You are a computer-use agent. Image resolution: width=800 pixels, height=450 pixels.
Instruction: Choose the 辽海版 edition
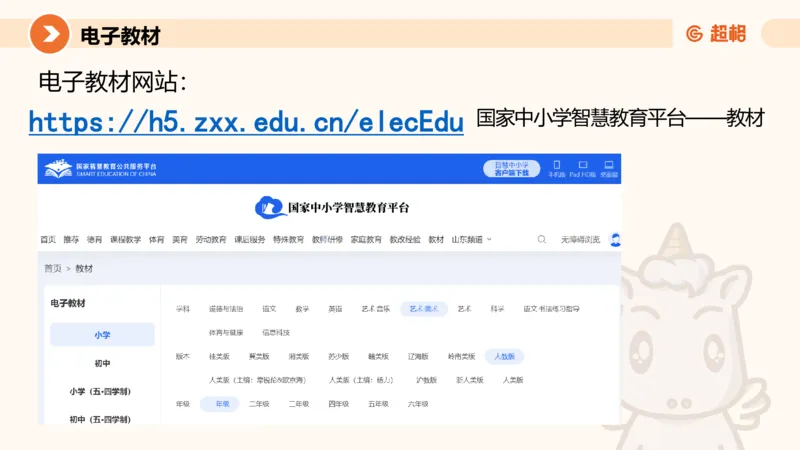point(418,356)
